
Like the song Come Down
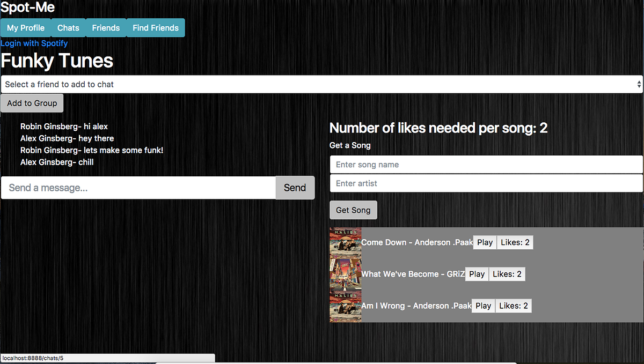click(515, 242)
